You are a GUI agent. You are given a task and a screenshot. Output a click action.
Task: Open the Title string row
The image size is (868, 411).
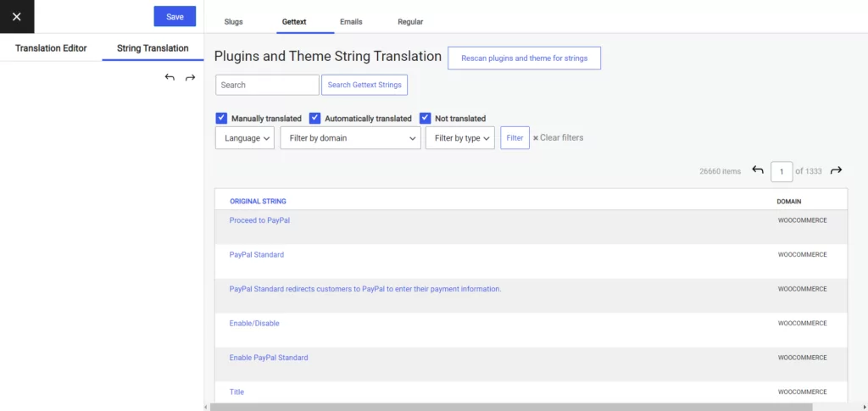tap(236, 392)
